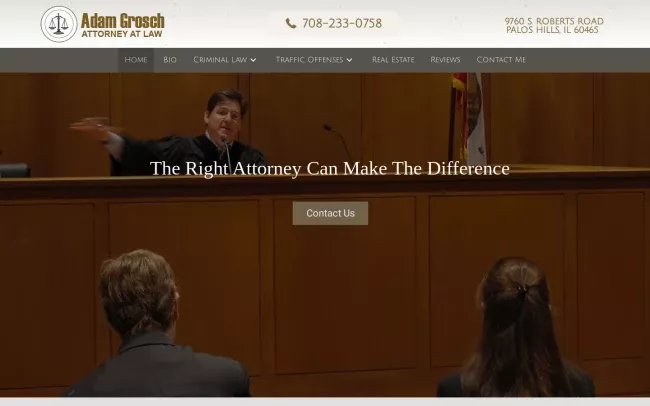Navigate to Real Estate page
This screenshot has height=406, width=650.
pyautogui.click(x=393, y=60)
